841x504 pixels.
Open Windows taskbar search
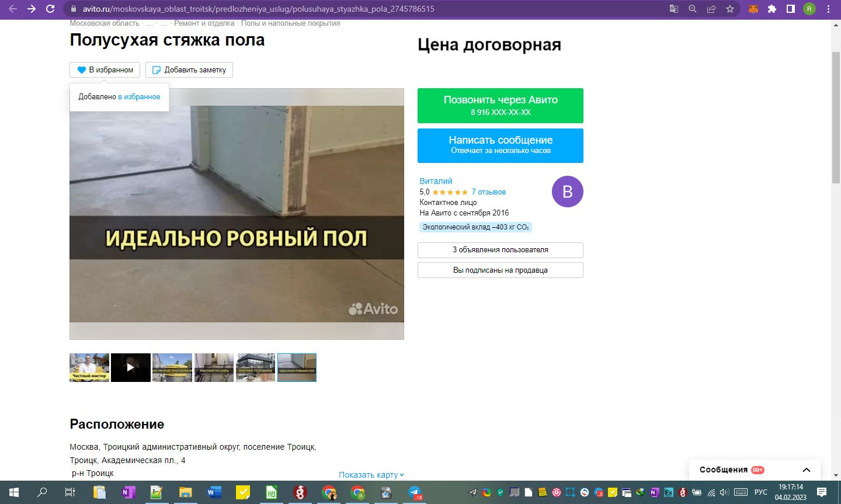(42, 492)
